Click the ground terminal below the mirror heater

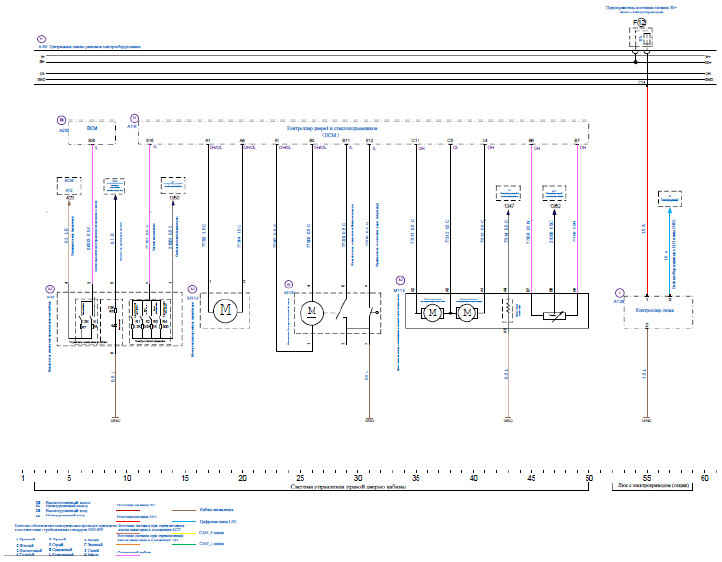(x=508, y=419)
